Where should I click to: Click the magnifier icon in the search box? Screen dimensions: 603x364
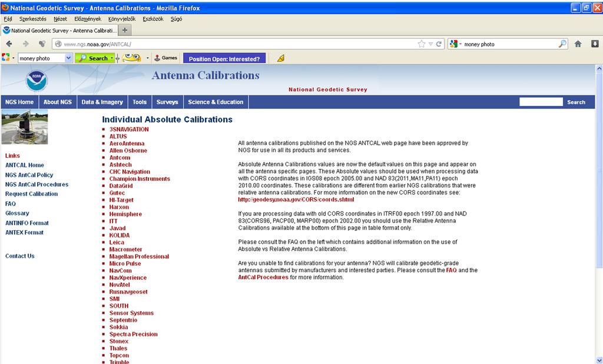562,44
